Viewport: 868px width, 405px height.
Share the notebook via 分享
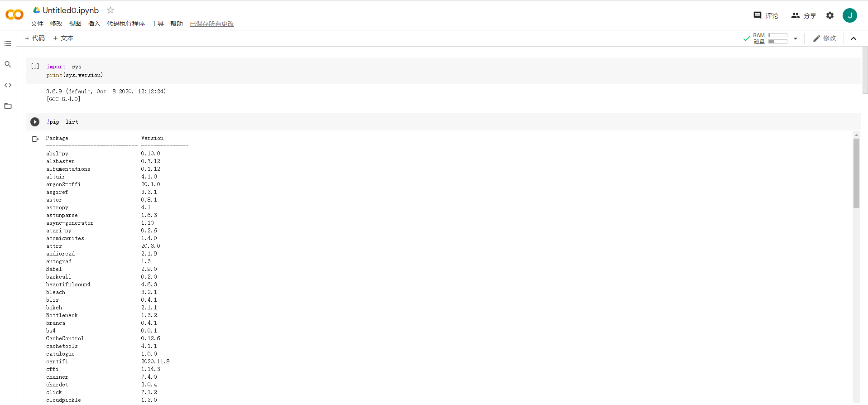tap(804, 15)
